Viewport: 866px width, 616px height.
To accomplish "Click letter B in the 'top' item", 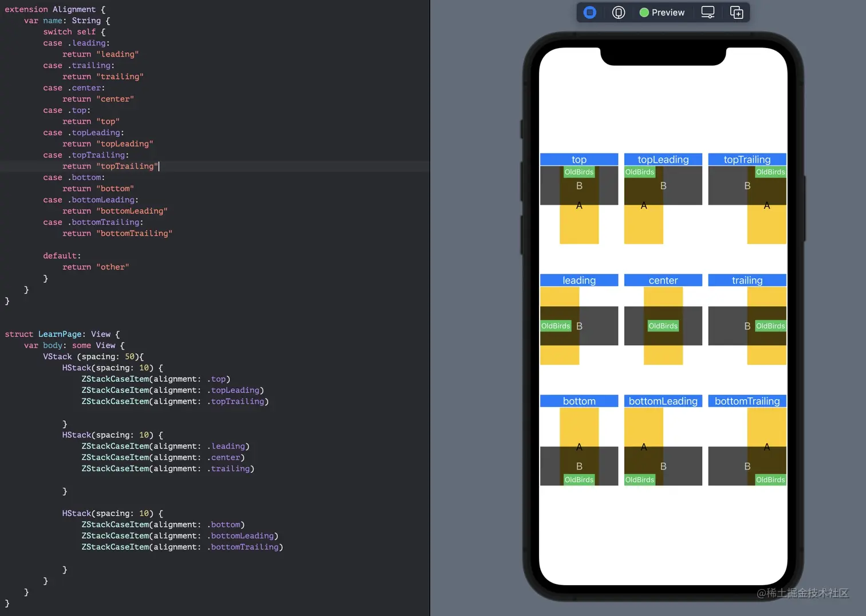I will (579, 185).
